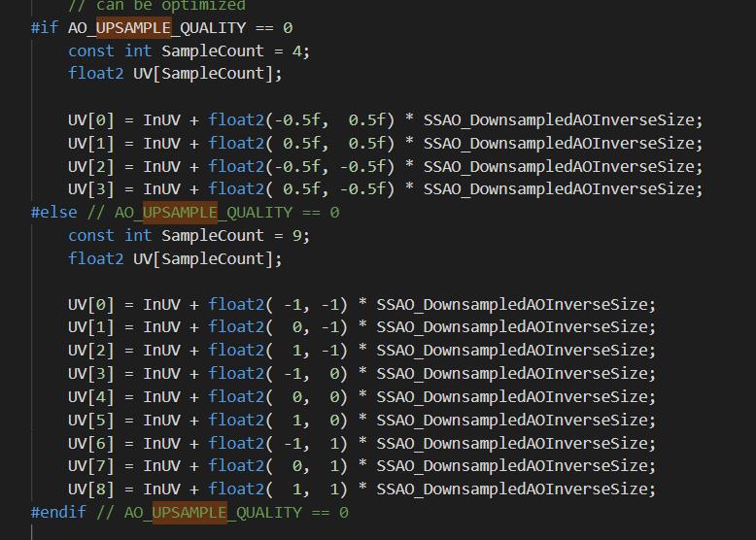The image size is (756, 540).
Task: Click 'UV[3]' line with float2( 0.5f, -0.5f)
Action: coord(385,188)
